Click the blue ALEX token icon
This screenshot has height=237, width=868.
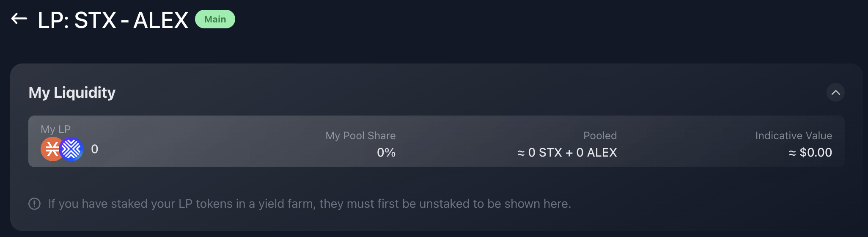pos(71,149)
